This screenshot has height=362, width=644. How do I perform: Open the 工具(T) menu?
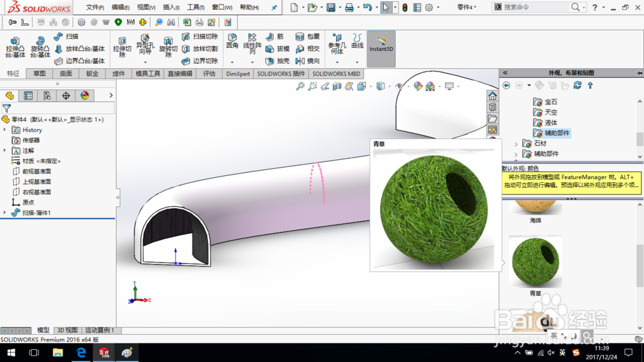click(196, 7)
